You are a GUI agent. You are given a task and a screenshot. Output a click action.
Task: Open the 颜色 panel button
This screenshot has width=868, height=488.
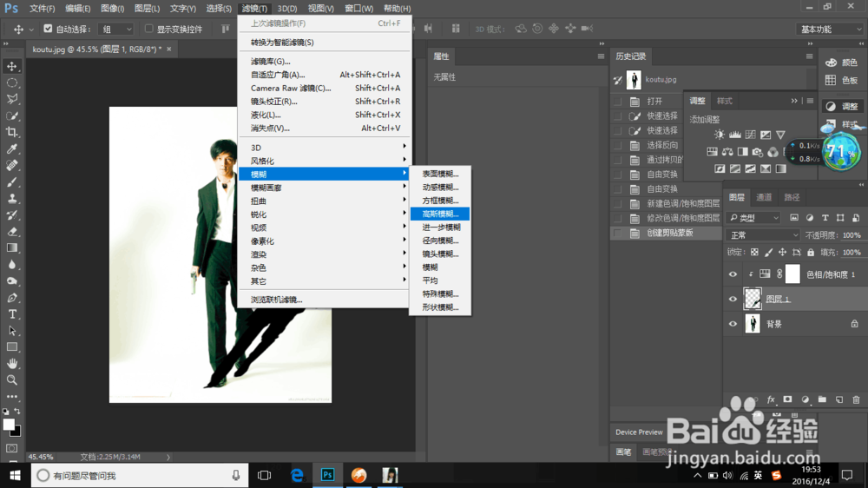click(x=841, y=63)
